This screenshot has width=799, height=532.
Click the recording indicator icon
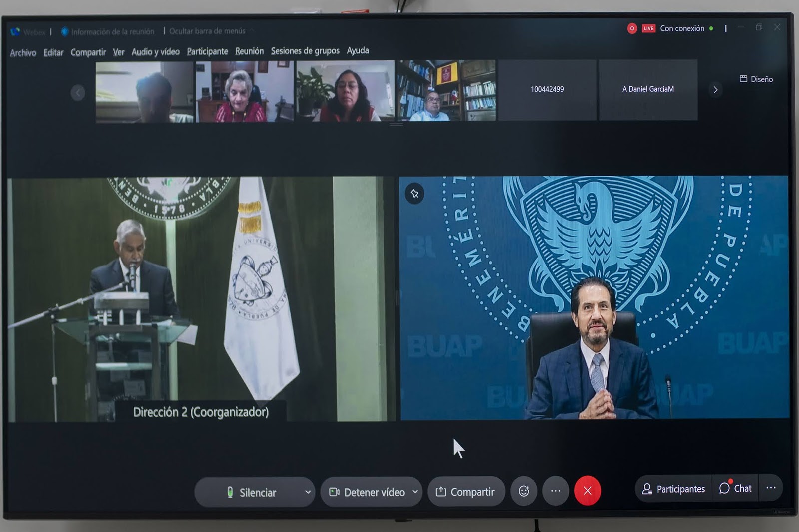(632, 28)
